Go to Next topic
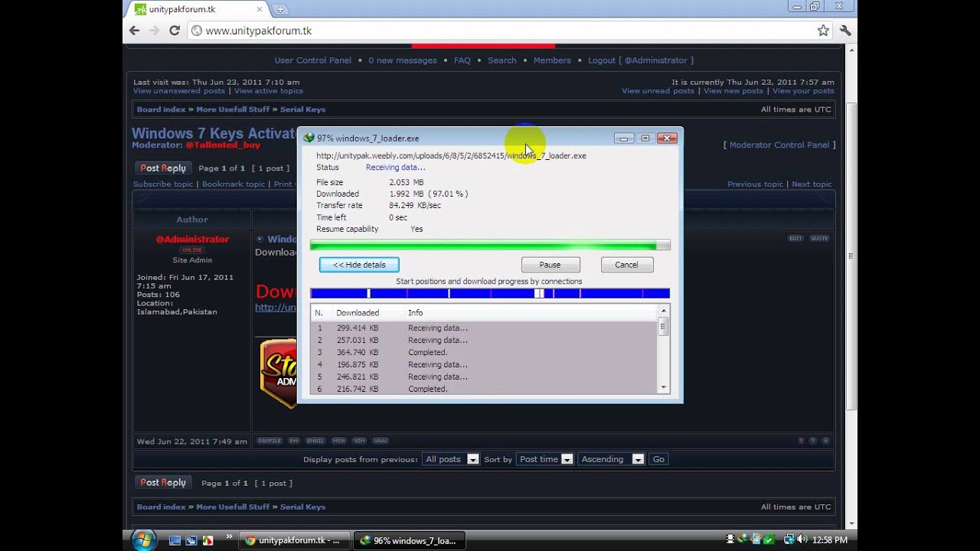Screen dimensions: 980x551 click(x=812, y=184)
